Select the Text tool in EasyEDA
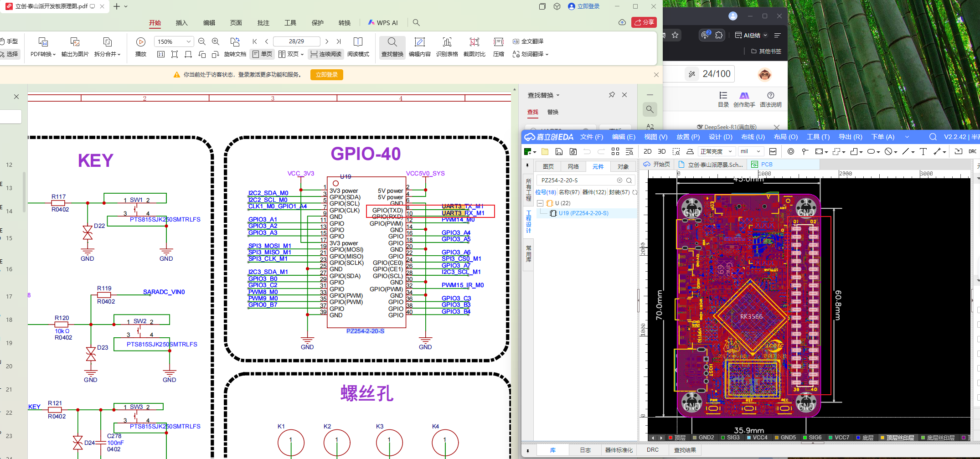 923,151
